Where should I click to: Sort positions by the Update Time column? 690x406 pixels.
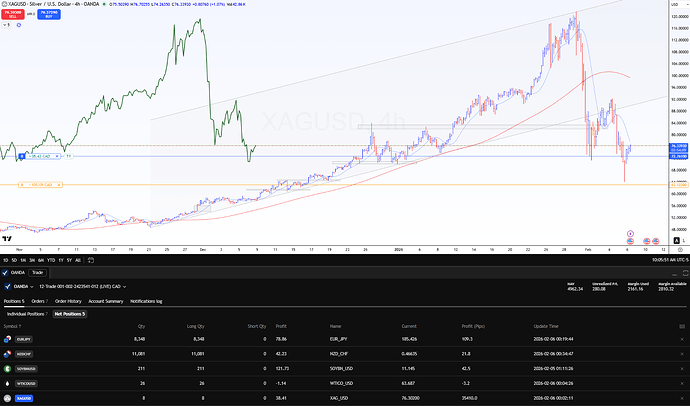[x=546, y=326]
